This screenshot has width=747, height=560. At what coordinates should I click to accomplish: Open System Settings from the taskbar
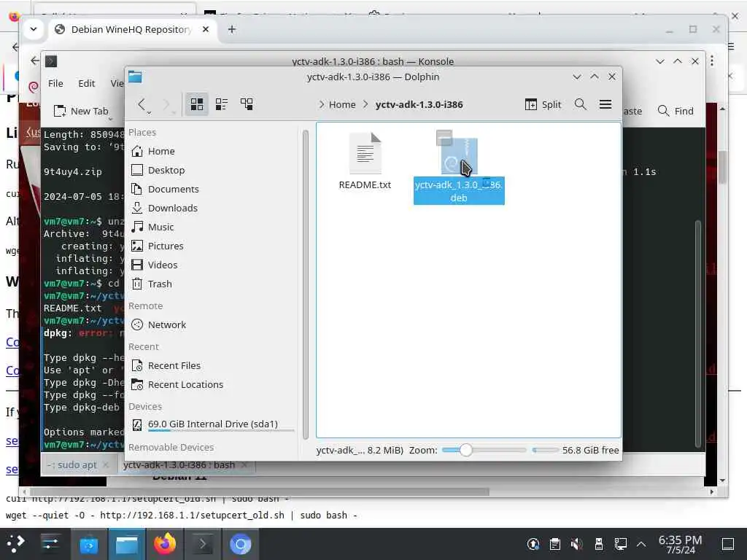50,544
